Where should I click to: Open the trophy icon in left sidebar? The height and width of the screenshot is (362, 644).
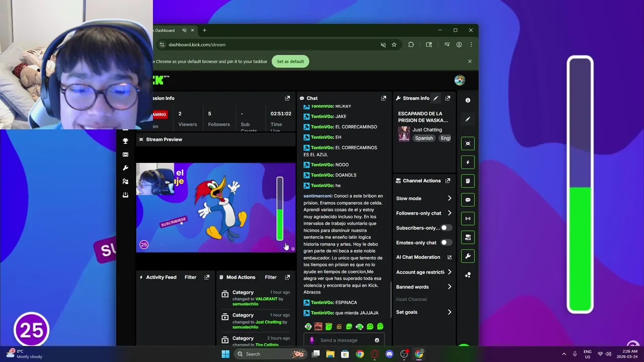125,141
